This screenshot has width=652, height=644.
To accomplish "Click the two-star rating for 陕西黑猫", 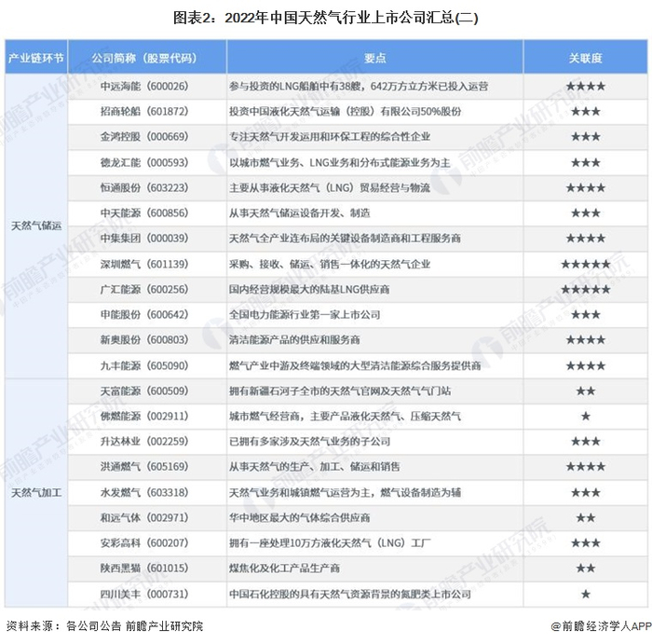I will (x=586, y=569).
